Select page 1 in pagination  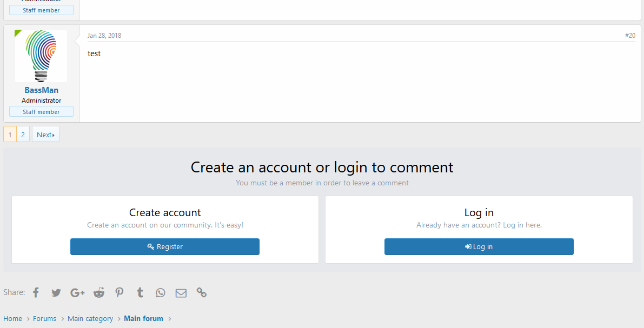pyautogui.click(x=10, y=135)
